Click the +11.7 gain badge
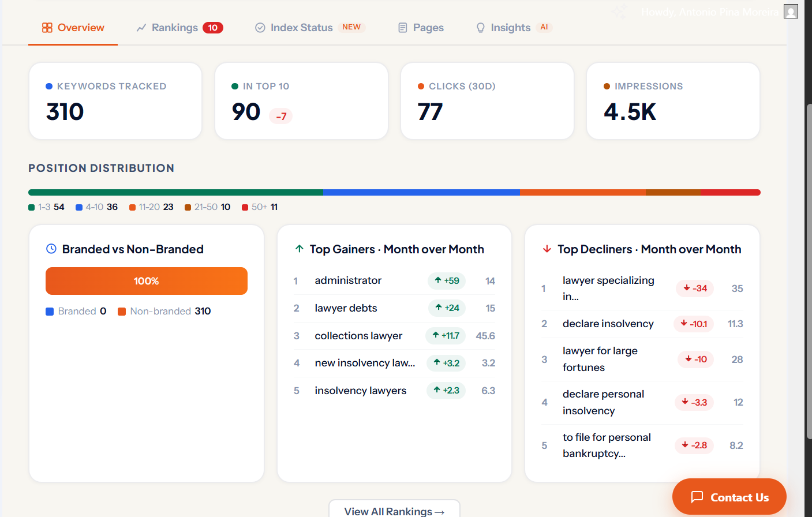This screenshot has height=517, width=812. (446, 336)
